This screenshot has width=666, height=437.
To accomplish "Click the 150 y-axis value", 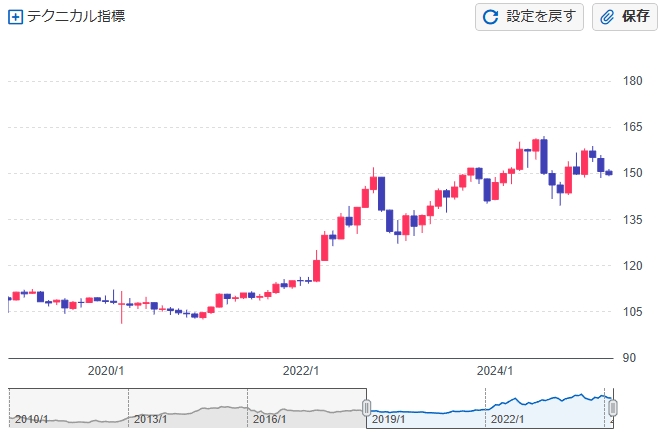I will tap(632, 173).
